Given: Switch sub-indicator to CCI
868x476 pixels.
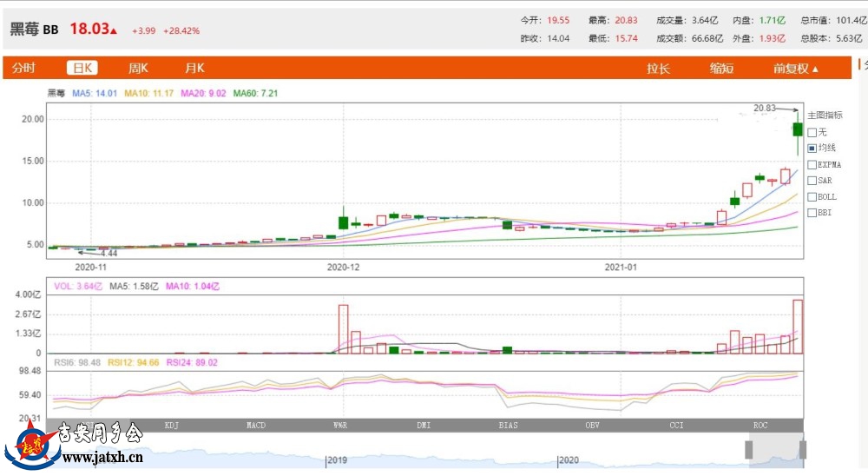Looking at the screenshot, I should [x=676, y=426].
